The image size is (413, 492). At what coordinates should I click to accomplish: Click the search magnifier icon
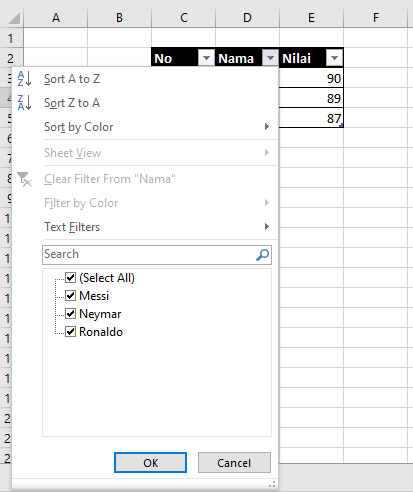(263, 255)
